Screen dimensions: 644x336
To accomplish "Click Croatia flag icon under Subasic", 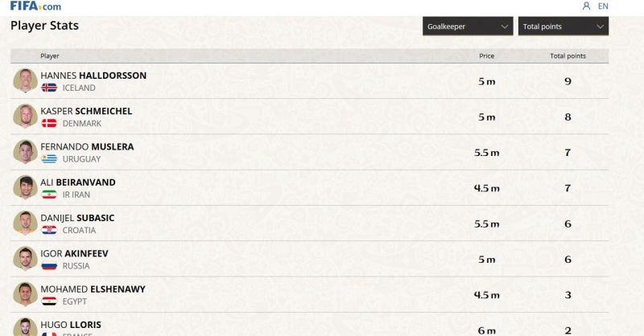I will coord(49,230).
